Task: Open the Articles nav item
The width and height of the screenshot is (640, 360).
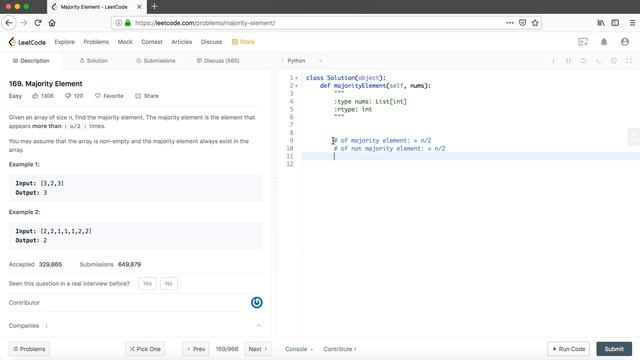Action: [x=182, y=42]
